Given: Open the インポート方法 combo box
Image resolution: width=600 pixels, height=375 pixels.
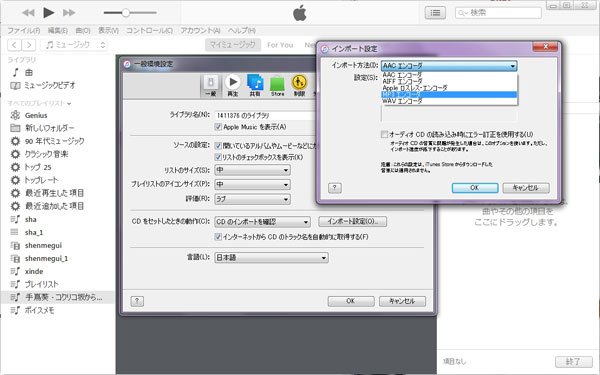Looking at the screenshot, I should point(449,66).
